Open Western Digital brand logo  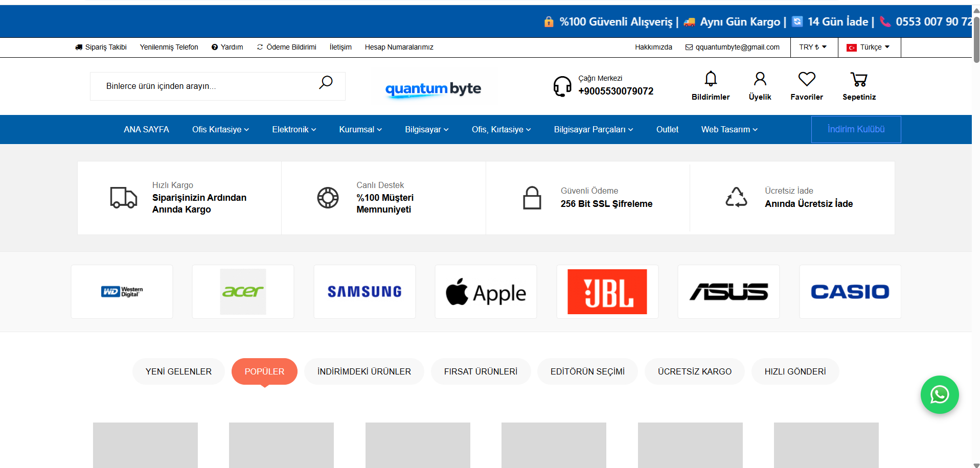[x=122, y=292]
